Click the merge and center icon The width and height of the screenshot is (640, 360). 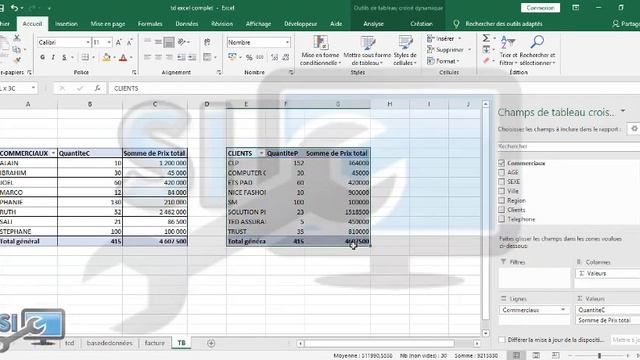click(x=207, y=57)
